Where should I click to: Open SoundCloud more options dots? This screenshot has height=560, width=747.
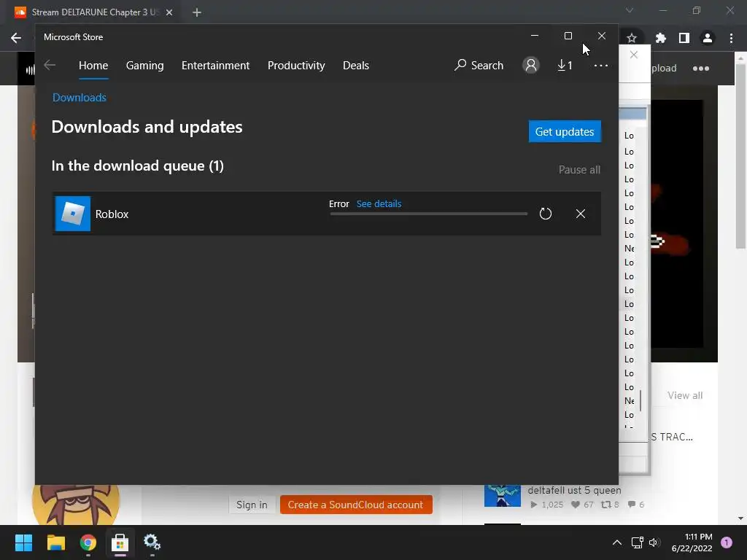tap(701, 69)
